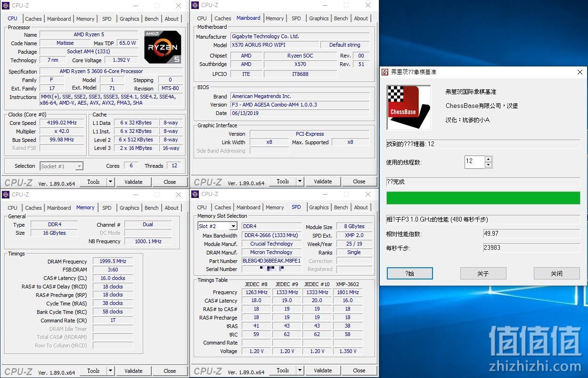Image resolution: width=588 pixels, height=378 pixels.
Task: Click the kilonodes per second value 23983
Action: click(x=531, y=248)
